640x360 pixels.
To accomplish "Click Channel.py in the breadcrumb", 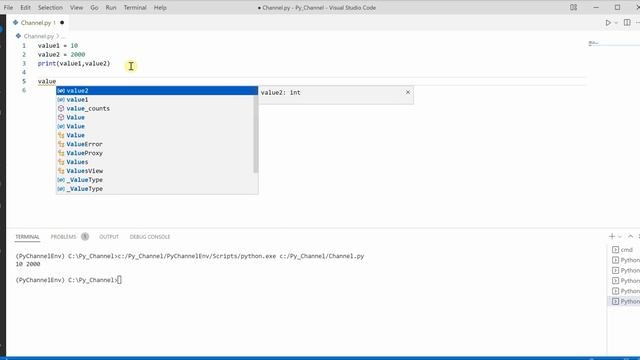I will pos(38,36).
